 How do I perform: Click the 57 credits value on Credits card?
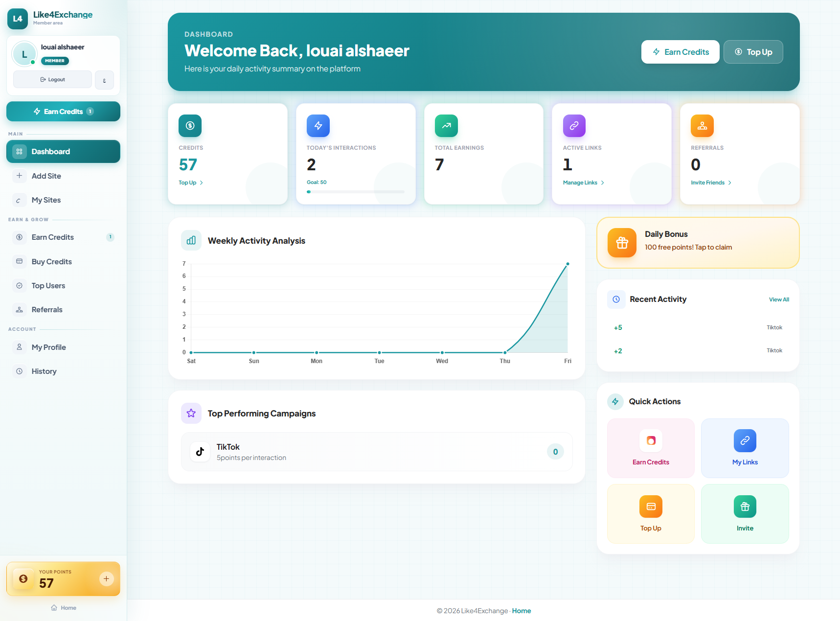click(188, 165)
